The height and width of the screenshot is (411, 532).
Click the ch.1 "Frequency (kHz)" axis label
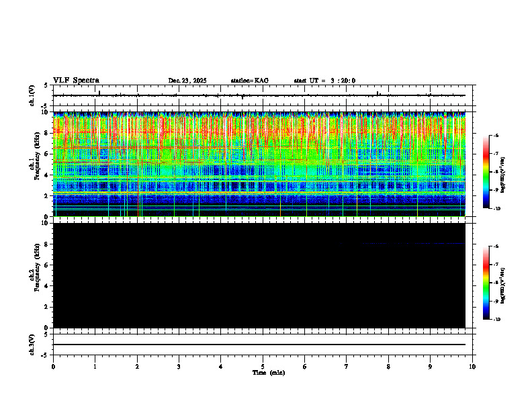tap(37, 156)
